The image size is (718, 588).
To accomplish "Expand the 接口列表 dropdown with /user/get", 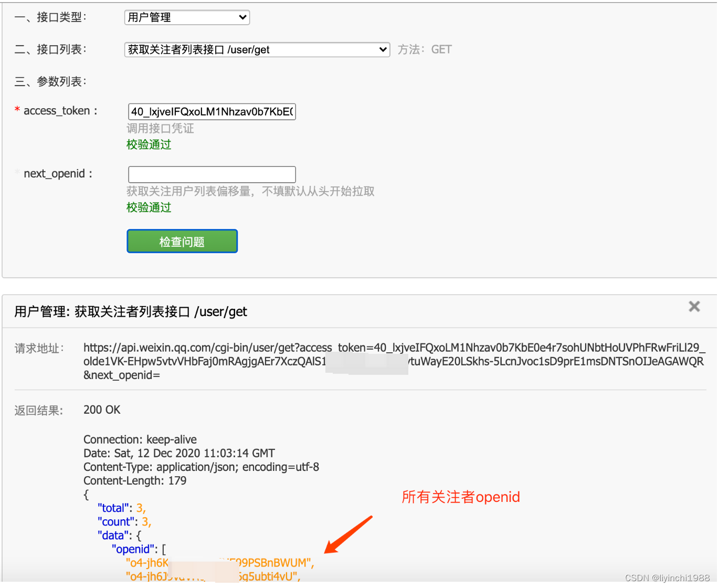I will point(257,49).
